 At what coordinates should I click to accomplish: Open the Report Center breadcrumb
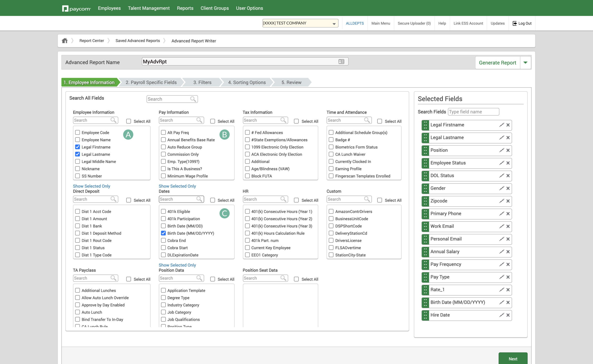click(92, 41)
